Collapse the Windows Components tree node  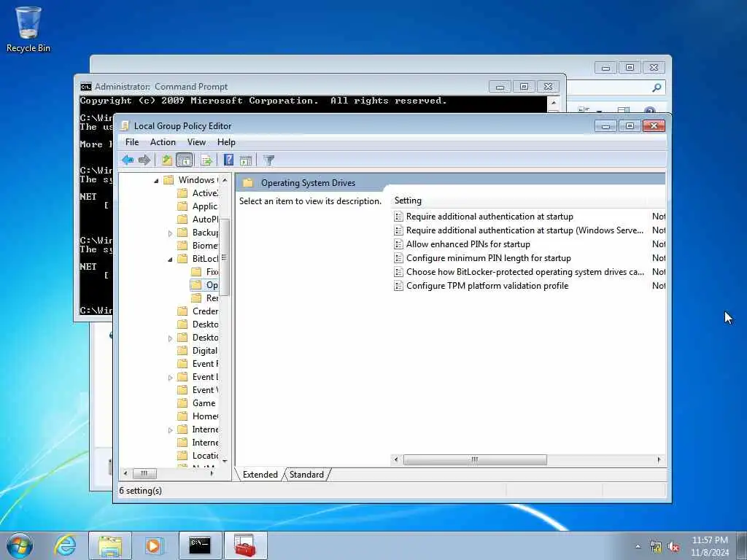(x=156, y=181)
